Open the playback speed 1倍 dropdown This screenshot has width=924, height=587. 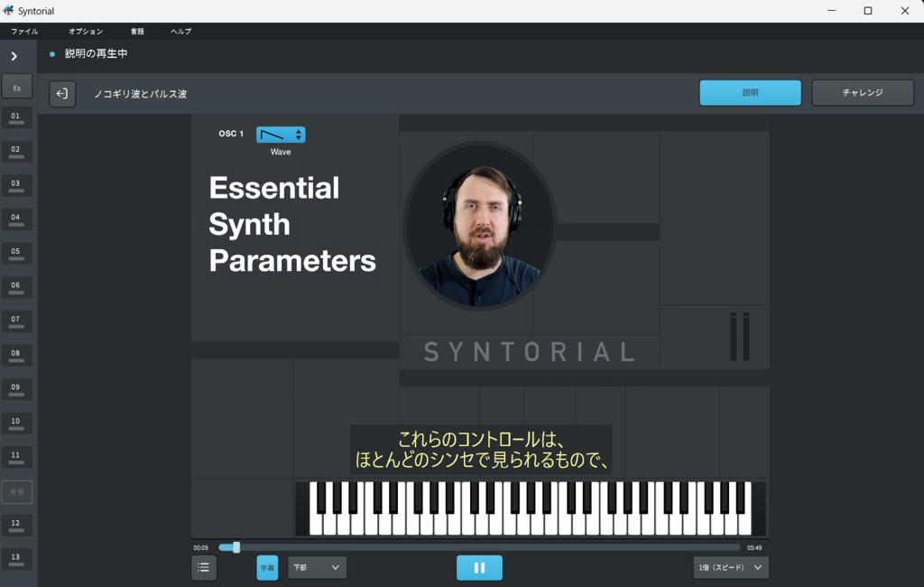[731, 567]
